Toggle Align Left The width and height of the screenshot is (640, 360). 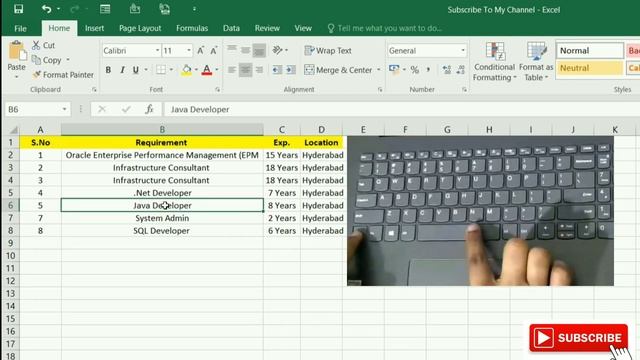[232, 70]
